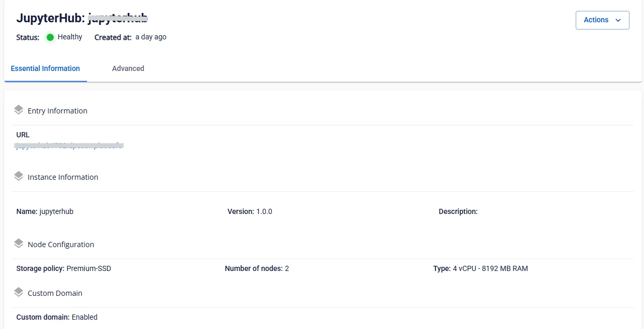Image resolution: width=644 pixels, height=329 pixels.
Task: Click the Entry Information section heading
Action: (x=57, y=111)
